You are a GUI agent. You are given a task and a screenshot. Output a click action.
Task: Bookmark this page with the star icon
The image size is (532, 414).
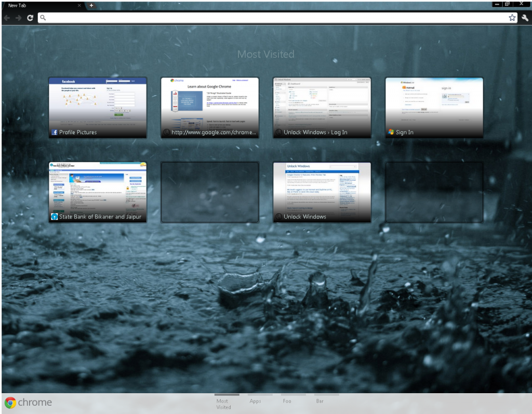(x=512, y=18)
